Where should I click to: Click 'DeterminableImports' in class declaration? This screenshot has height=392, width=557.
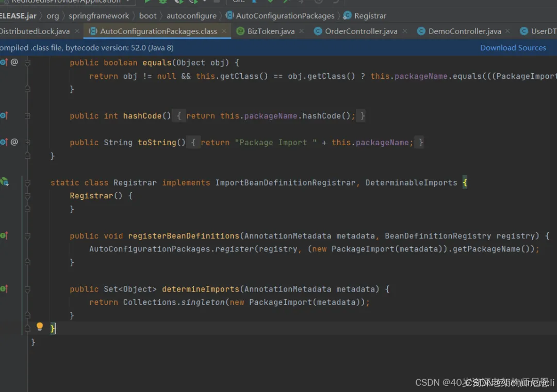(x=411, y=183)
